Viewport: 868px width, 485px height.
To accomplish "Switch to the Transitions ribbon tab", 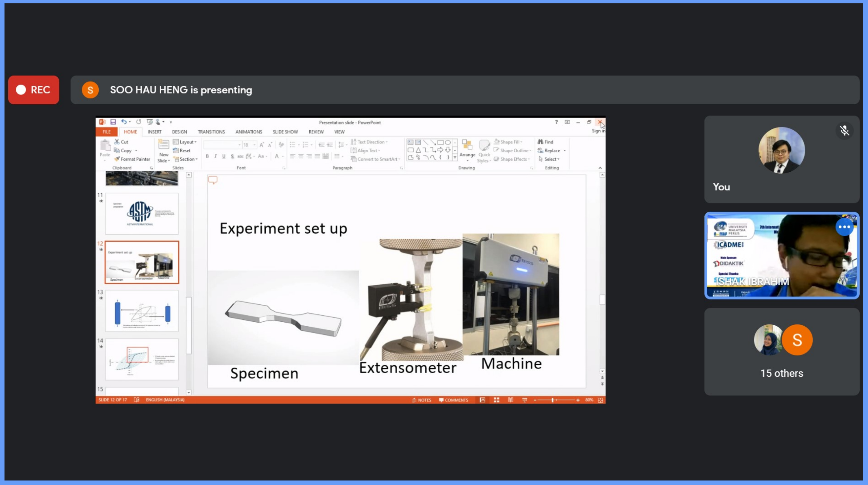I will coord(211,132).
